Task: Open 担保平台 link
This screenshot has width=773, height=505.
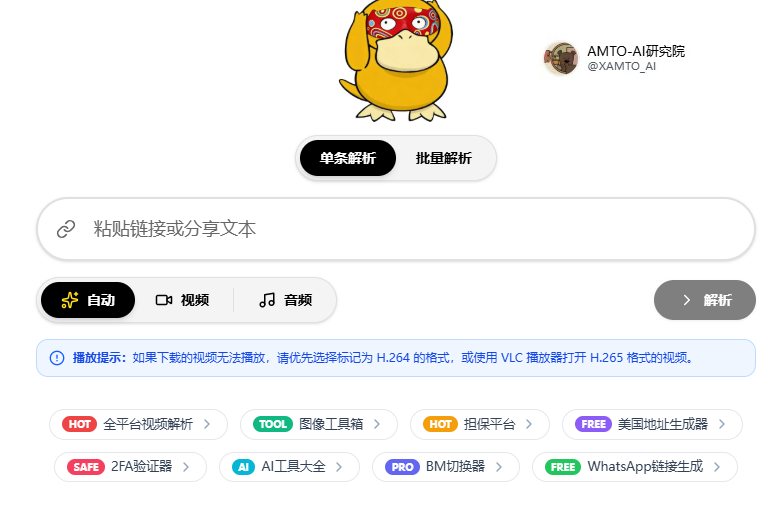Action: [480, 424]
